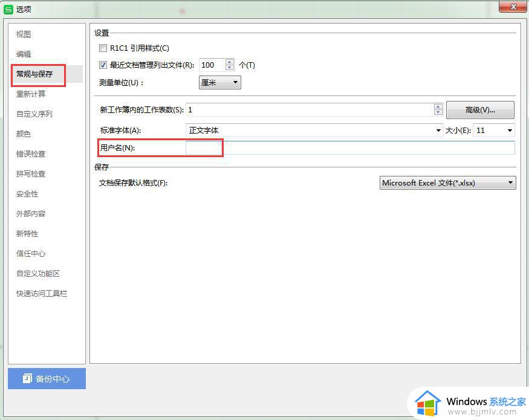The image size is (529, 420).
Task: Select the 视图 category
Action: (x=24, y=34)
